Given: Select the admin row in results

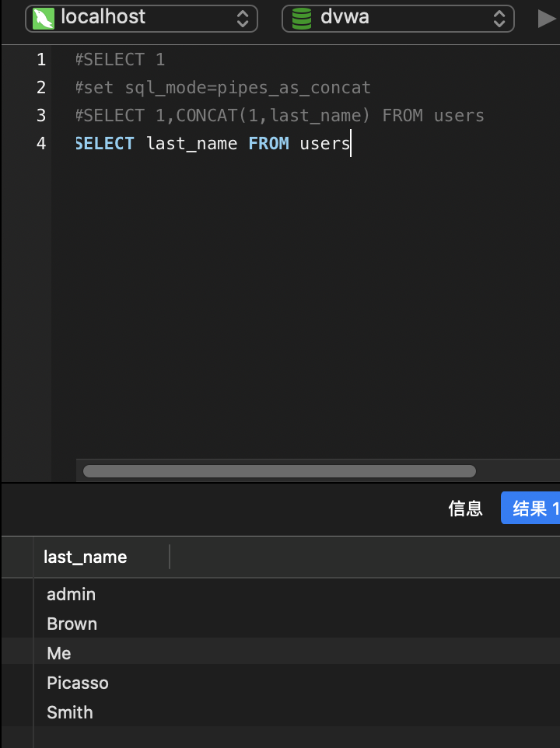Looking at the screenshot, I should 72,594.
